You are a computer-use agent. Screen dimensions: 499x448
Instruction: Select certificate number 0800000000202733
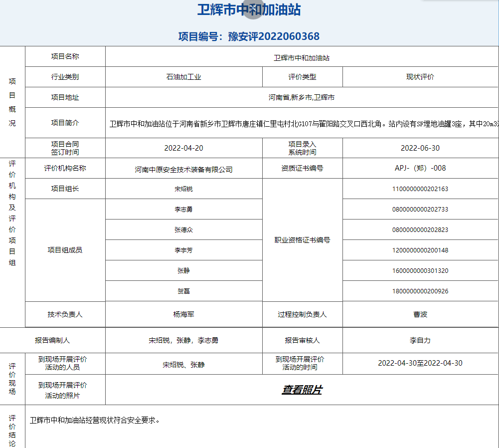(420, 209)
